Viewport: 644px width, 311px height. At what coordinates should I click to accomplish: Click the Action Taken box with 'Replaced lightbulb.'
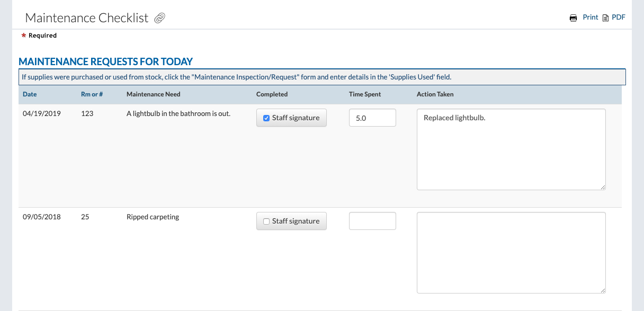click(x=511, y=149)
